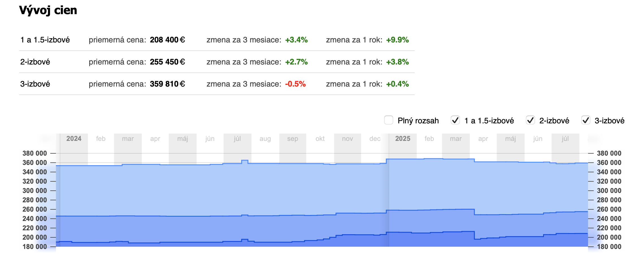Enable the Plný rozsah checkbox
This screenshot has width=644, height=275.
point(389,120)
